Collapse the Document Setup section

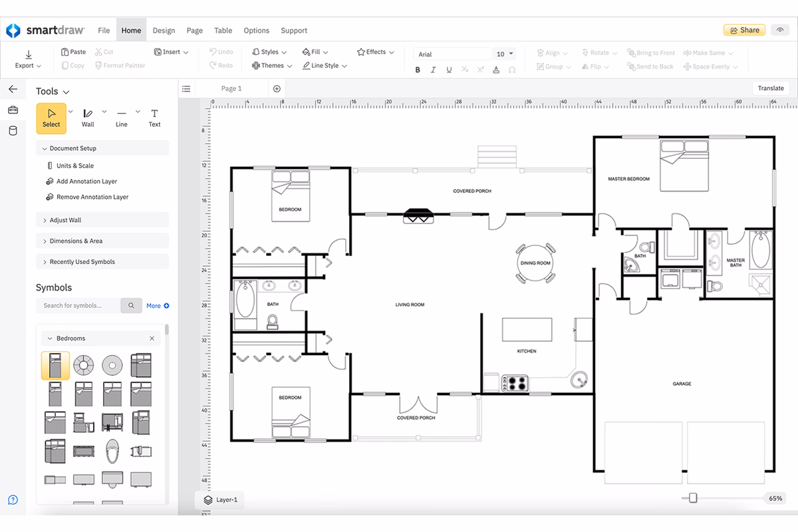coord(102,148)
